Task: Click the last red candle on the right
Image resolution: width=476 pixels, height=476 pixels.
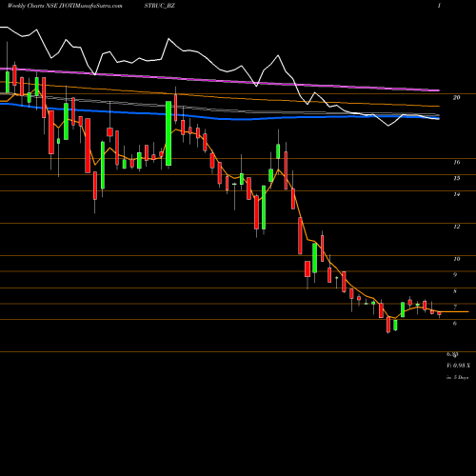Action: pos(439,313)
